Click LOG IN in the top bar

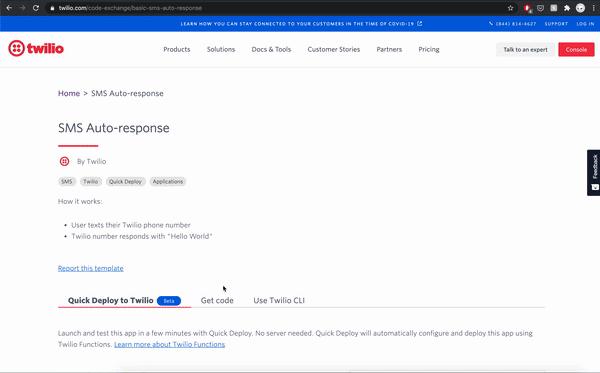(585, 24)
